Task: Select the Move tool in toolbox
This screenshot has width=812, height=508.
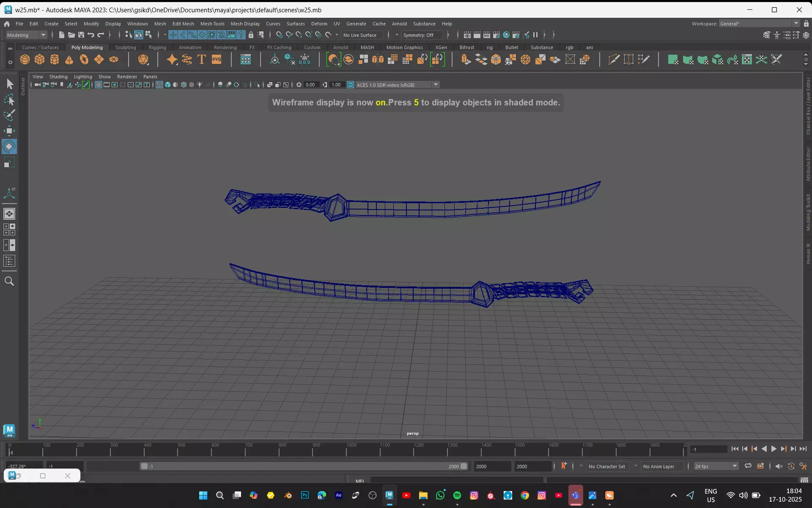Action: point(9,131)
